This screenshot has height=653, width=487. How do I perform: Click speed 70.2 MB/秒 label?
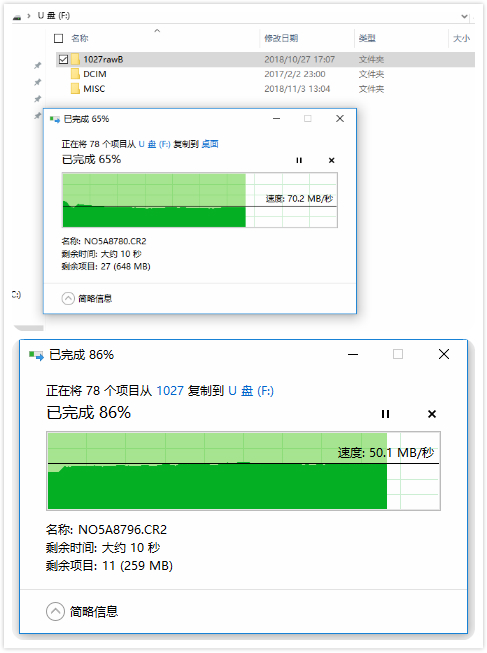tap(300, 199)
